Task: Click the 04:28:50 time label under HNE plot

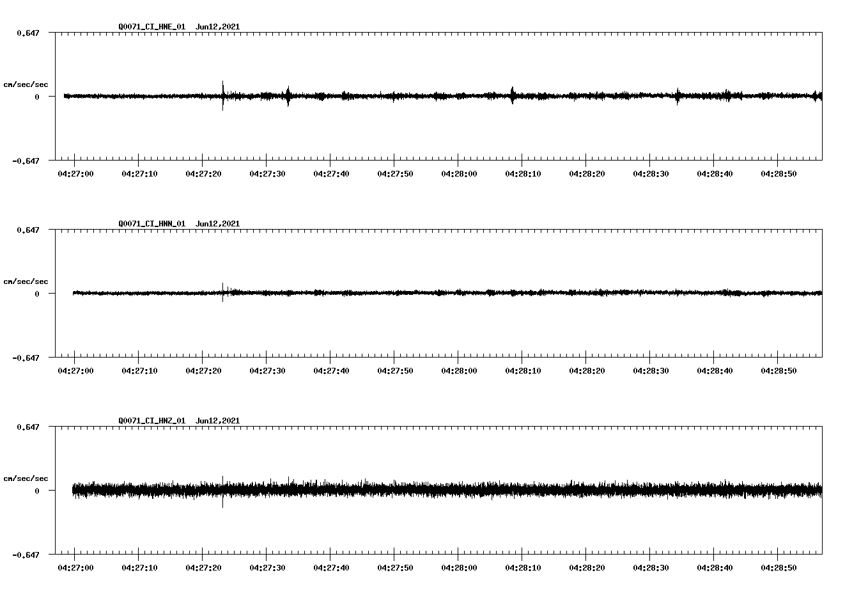Action: tap(779, 174)
